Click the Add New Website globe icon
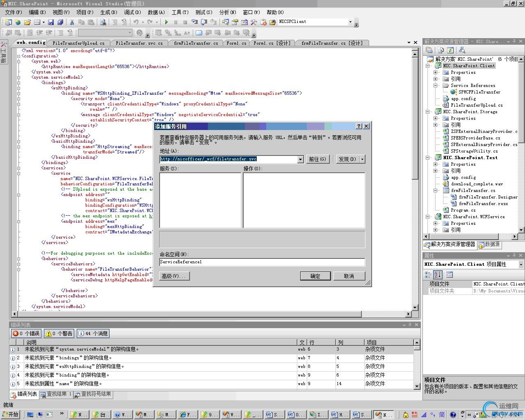 coord(18,22)
